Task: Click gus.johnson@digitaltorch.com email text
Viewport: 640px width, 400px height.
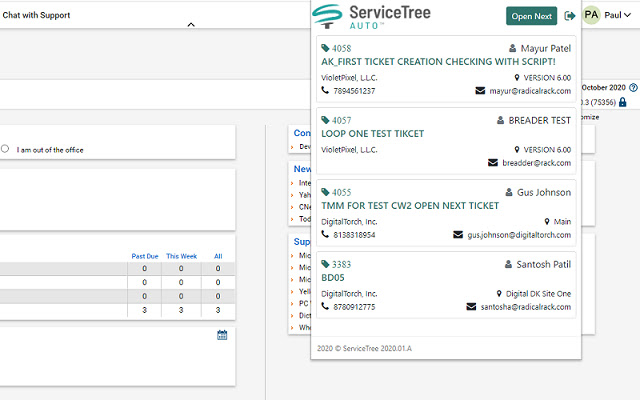Action: coord(519,235)
